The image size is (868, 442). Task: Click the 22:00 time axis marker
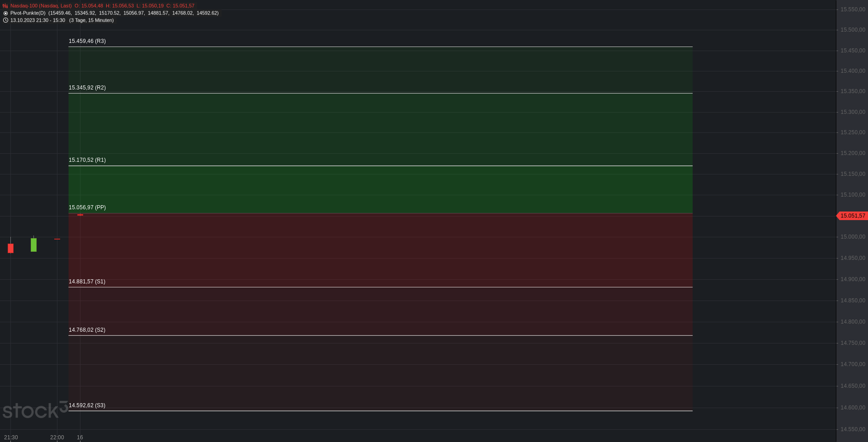point(57,437)
